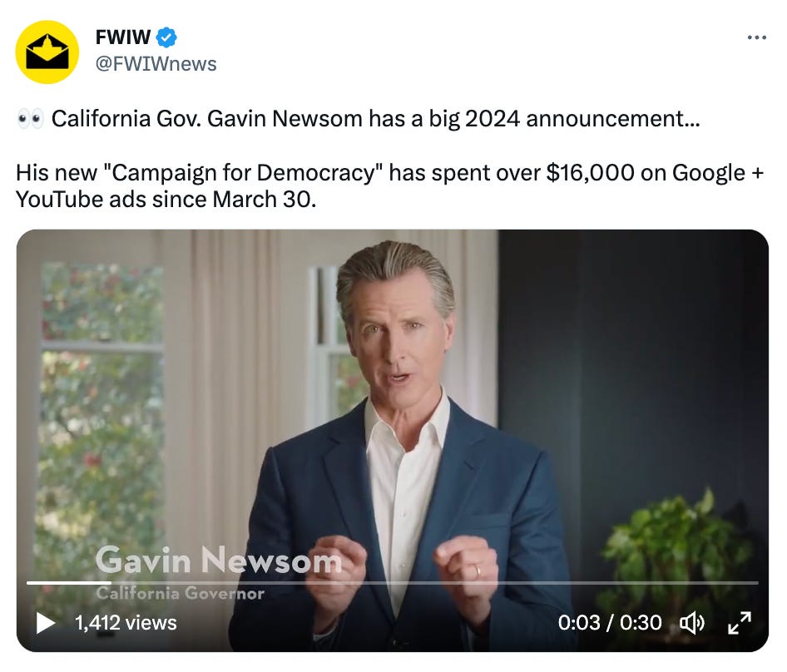Open the @FWIWnews handle link
787x672 pixels.
[x=156, y=64]
